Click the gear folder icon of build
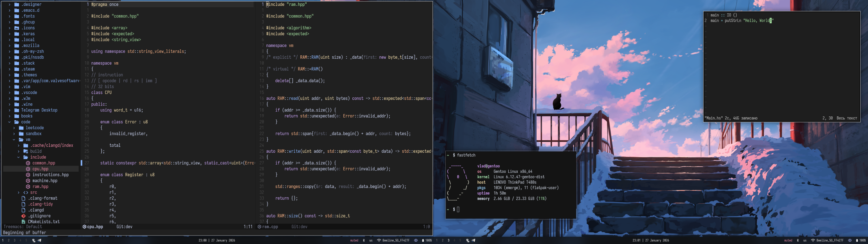This screenshot has width=868, height=244. click(x=26, y=151)
